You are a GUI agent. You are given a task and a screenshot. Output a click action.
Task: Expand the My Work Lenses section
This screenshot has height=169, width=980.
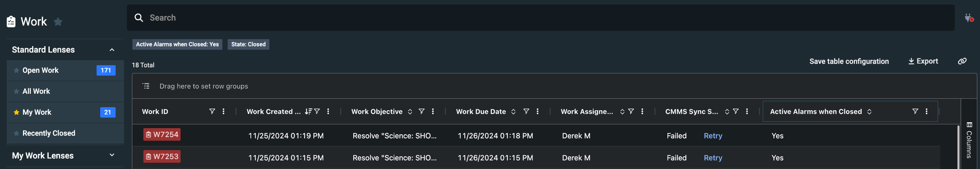pos(112,155)
